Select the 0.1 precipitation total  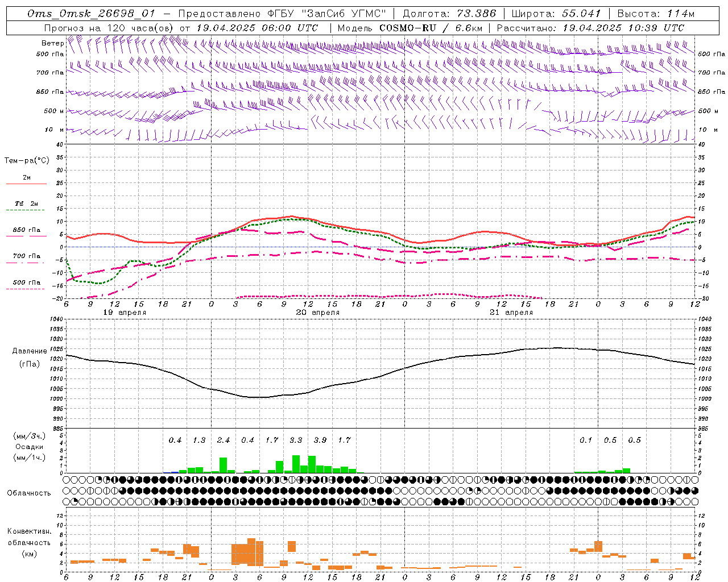coord(586,440)
